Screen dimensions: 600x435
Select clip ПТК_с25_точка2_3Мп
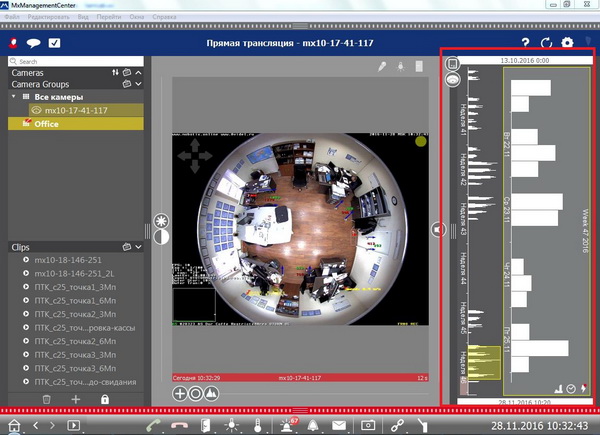point(75,314)
